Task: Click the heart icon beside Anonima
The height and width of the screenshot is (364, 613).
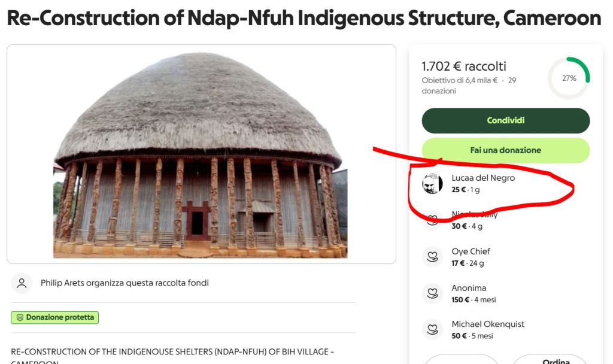Action: pyautogui.click(x=432, y=293)
